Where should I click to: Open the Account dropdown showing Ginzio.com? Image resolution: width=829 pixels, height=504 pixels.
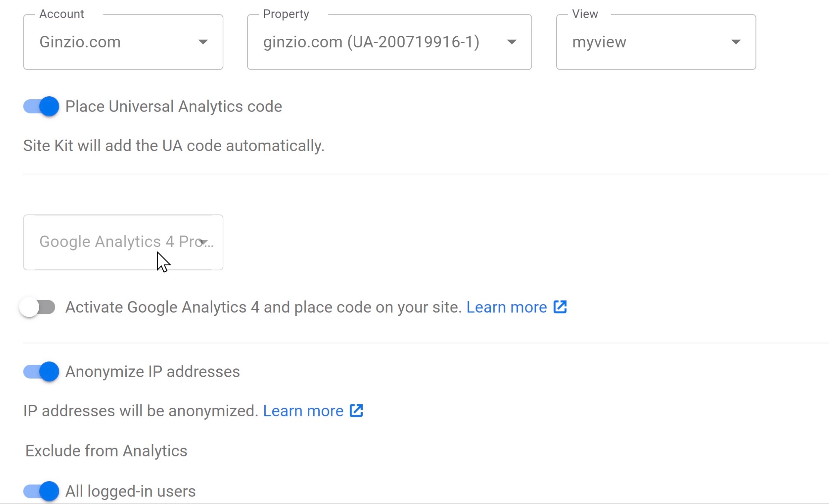pos(123,42)
